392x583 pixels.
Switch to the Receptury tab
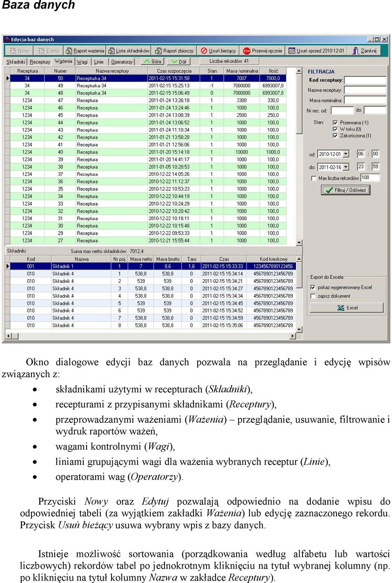pos(40,62)
